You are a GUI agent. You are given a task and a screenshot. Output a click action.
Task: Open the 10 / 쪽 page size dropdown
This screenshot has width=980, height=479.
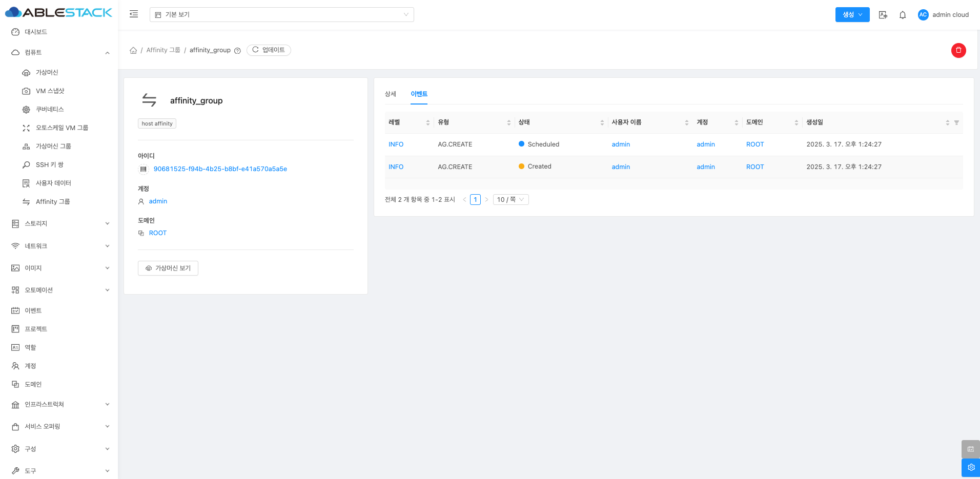511,200
